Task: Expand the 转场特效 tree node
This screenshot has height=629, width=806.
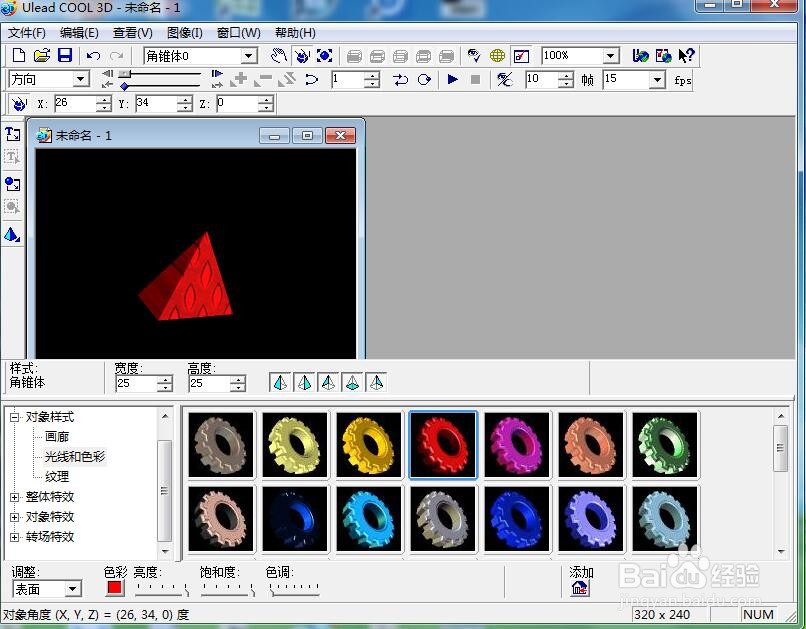Action: [15, 537]
